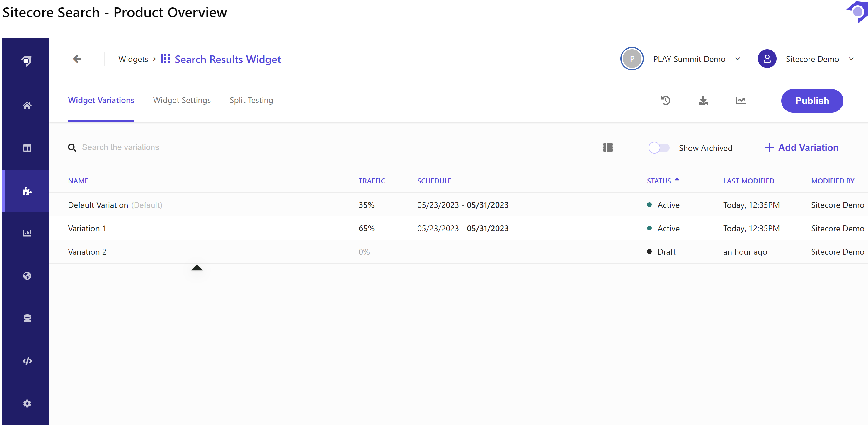Open the database catalog sidebar icon
The width and height of the screenshot is (868, 425).
pyautogui.click(x=27, y=319)
